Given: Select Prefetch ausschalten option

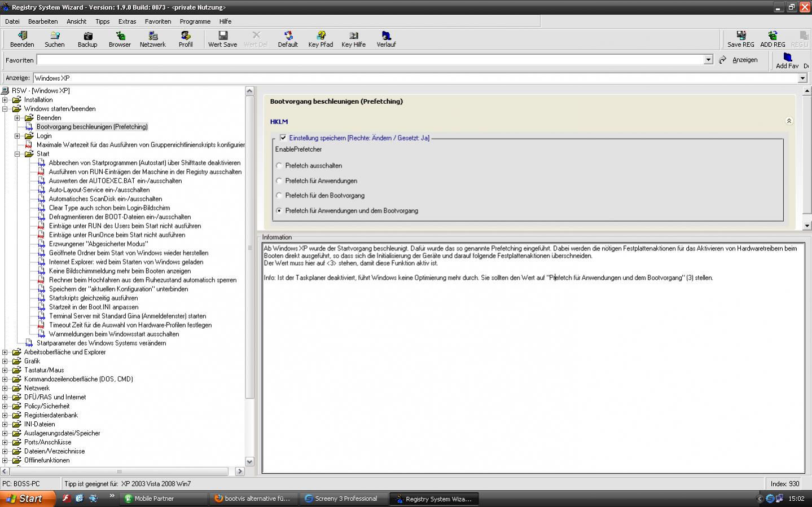Looking at the screenshot, I should [x=279, y=166].
